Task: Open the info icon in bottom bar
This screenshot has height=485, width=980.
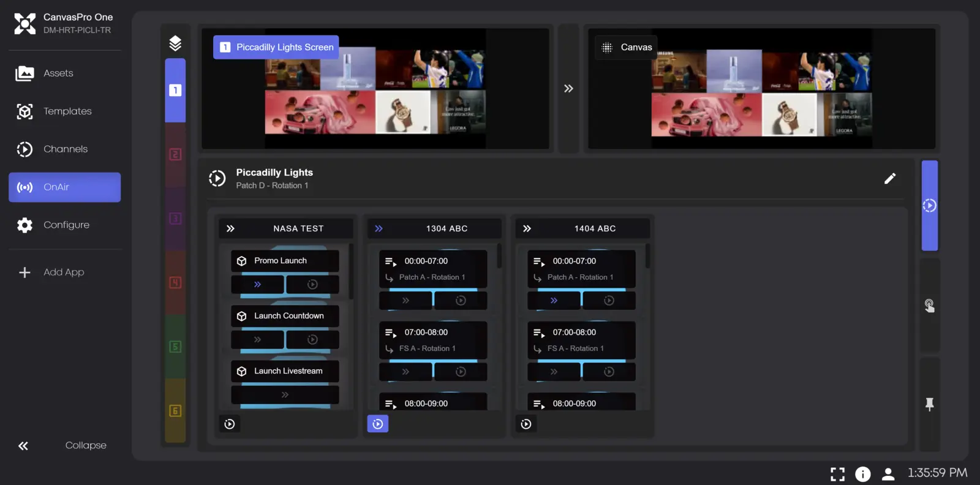Action: [862, 474]
